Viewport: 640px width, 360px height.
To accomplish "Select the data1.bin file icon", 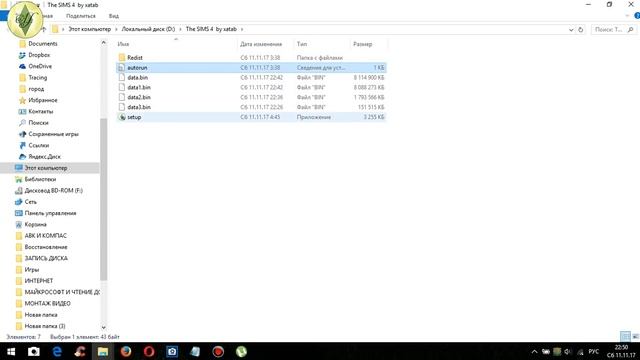I will coord(121,87).
